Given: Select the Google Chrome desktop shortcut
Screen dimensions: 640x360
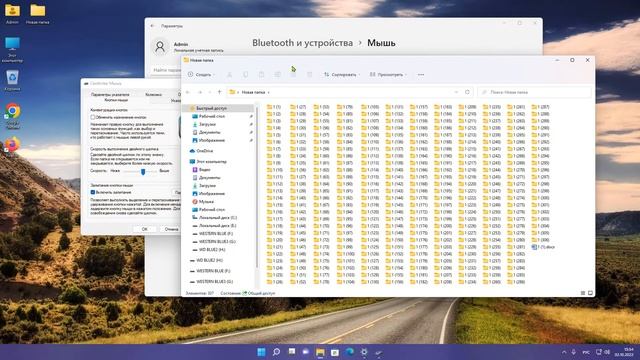Looking at the screenshot, I should [12, 116].
